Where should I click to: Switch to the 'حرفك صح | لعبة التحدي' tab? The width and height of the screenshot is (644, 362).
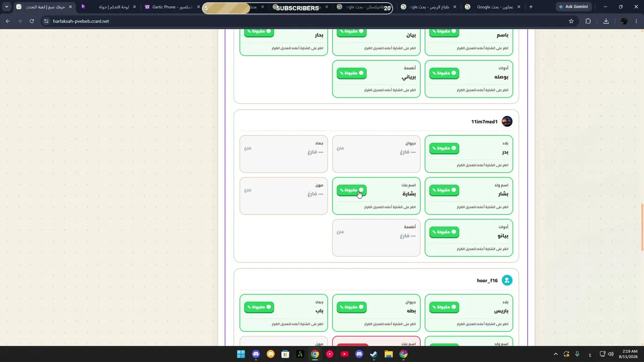(44, 7)
